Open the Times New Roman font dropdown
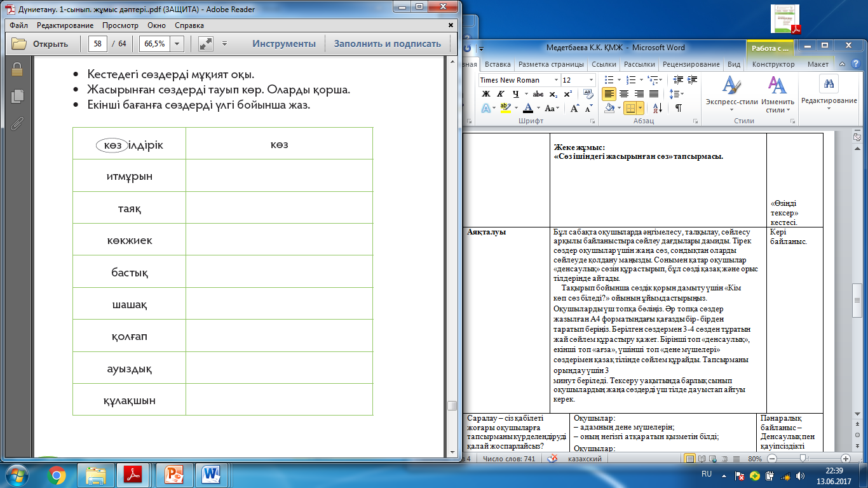The image size is (868, 488). [x=556, y=80]
